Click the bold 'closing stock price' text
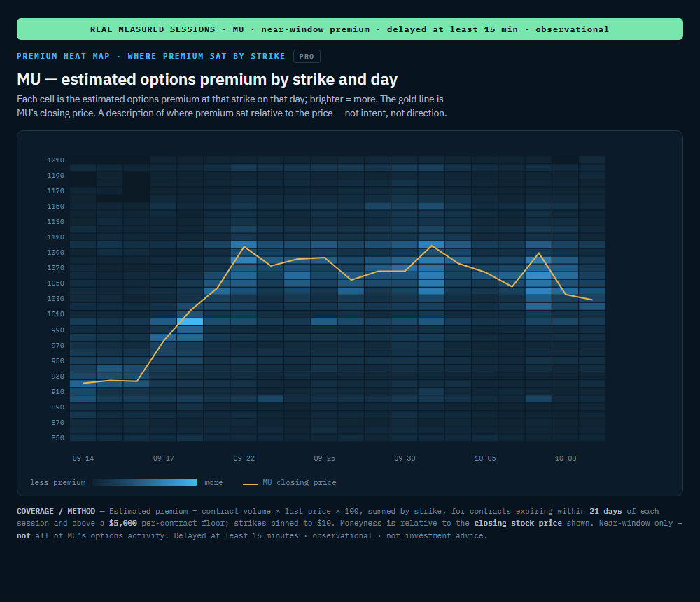This screenshot has height=602, width=700. click(x=518, y=523)
